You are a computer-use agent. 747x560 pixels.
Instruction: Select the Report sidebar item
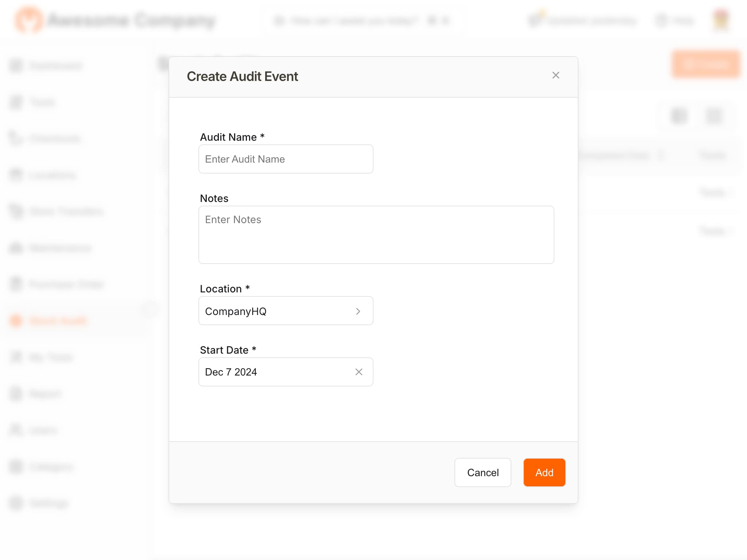coord(46,394)
